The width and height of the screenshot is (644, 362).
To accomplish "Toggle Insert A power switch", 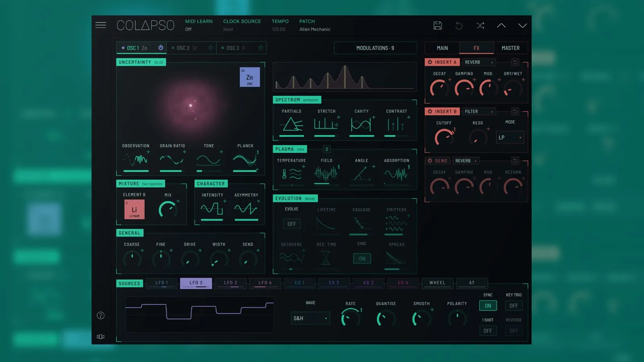I will point(430,62).
